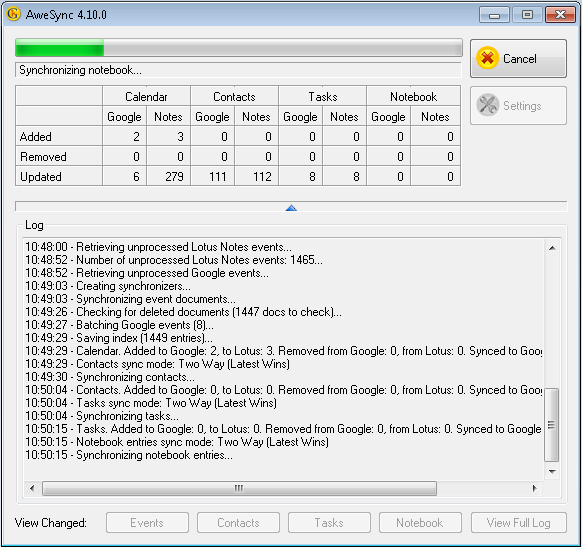Click log line 'Checking for deleted documents'
Viewport: 582px width, 547px height.
click(x=183, y=312)
